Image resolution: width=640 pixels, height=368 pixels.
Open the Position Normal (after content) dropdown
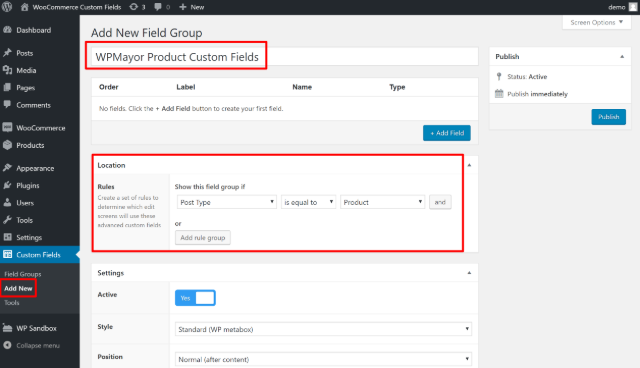[323, 359]
